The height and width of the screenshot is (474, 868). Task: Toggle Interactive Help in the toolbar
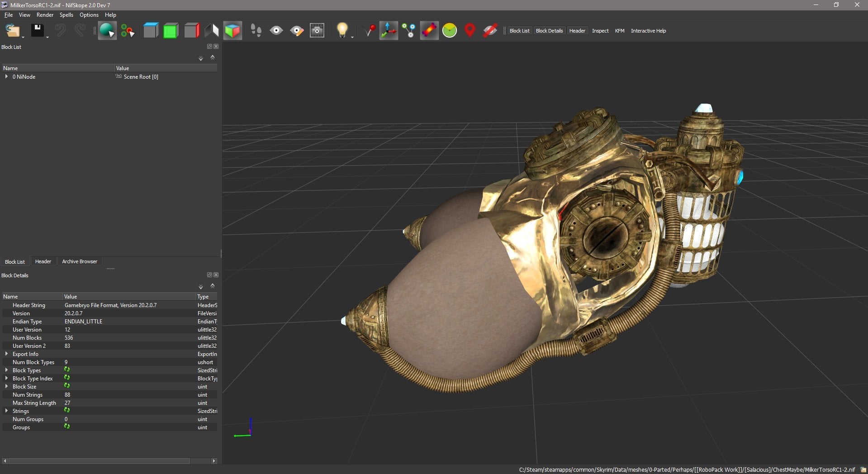point(648,31)
